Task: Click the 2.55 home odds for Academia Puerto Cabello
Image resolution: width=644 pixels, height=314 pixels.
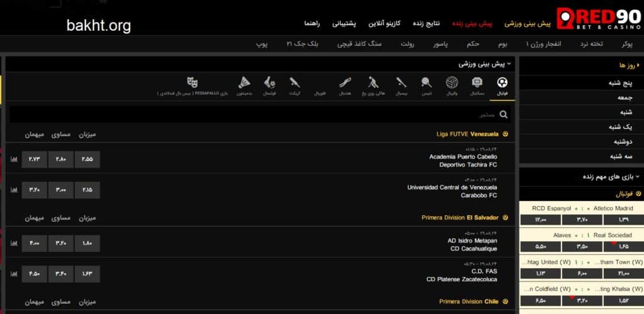Action: pyautogui.click(x=87, y=159)
